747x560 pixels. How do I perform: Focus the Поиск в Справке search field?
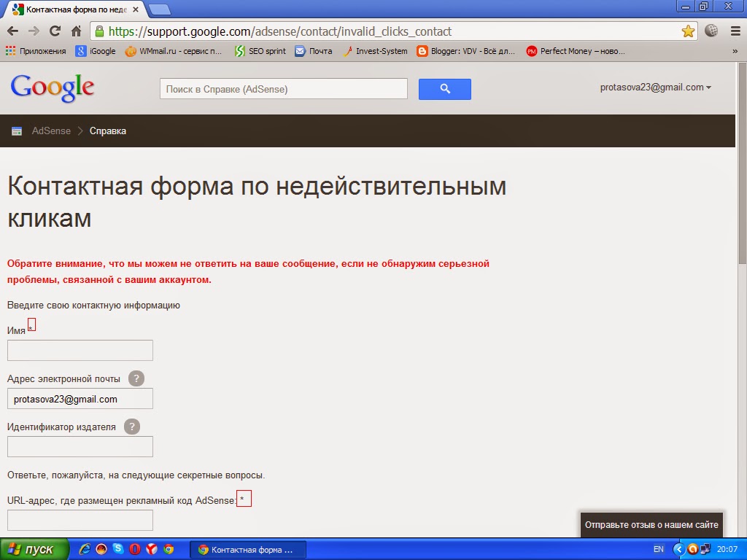284,89
